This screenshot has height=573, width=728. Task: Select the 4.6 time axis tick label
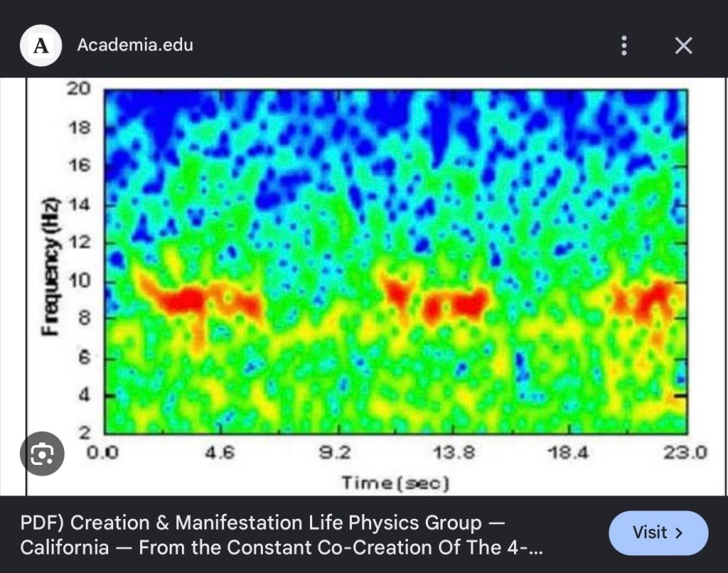point(220,452)
